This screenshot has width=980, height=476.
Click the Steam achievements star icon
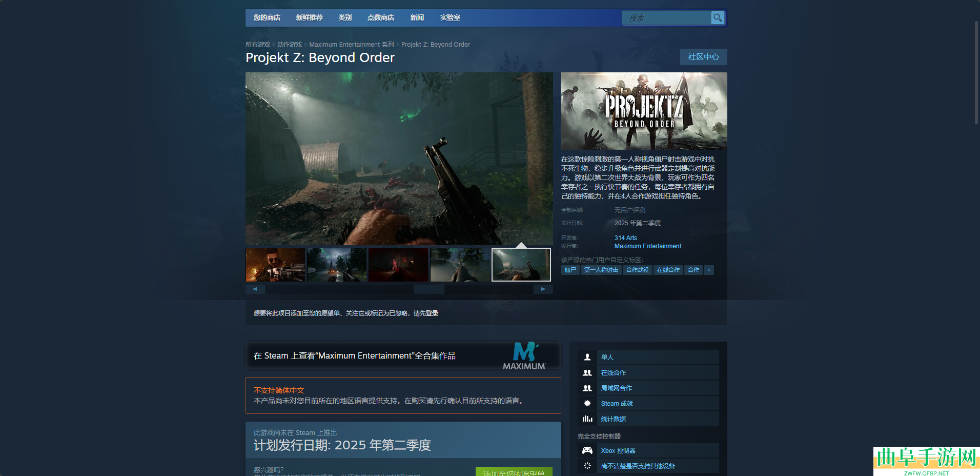pyautogui.click(x=587, y=404)
